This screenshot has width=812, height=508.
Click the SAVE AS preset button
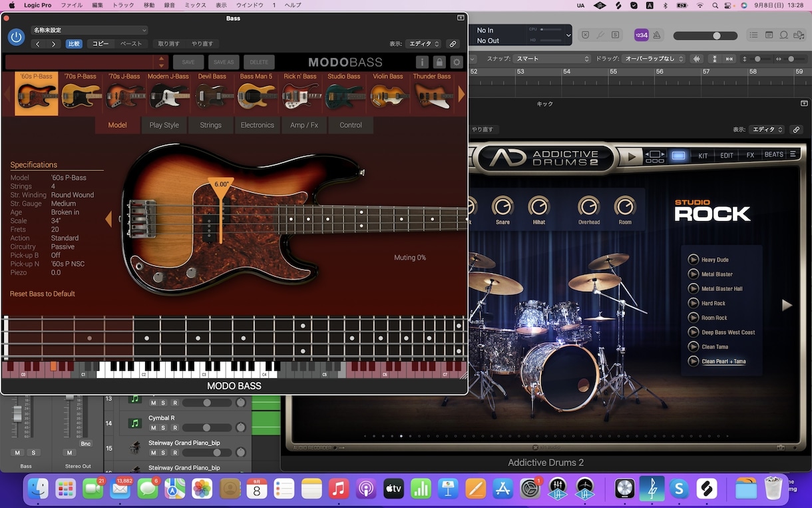tap(224, 62)
